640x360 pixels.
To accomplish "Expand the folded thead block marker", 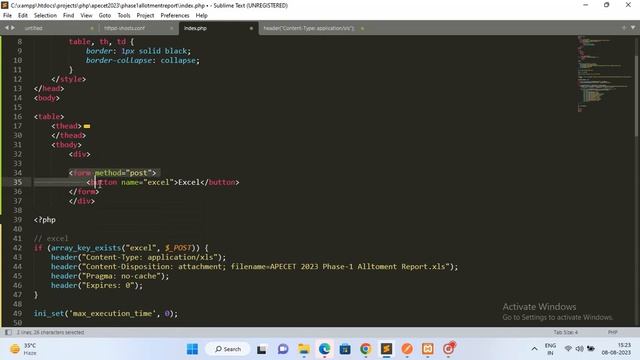I will click(x=87, y=126).
